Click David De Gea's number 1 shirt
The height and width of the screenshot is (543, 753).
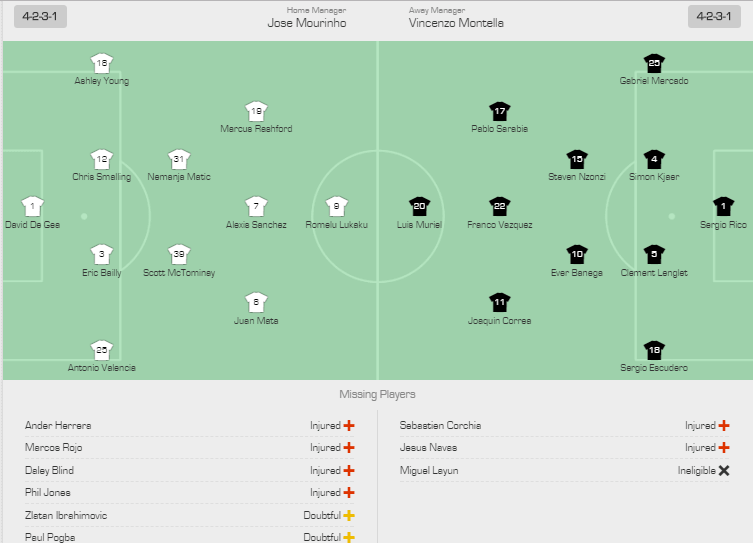click(x=32, y=207)
